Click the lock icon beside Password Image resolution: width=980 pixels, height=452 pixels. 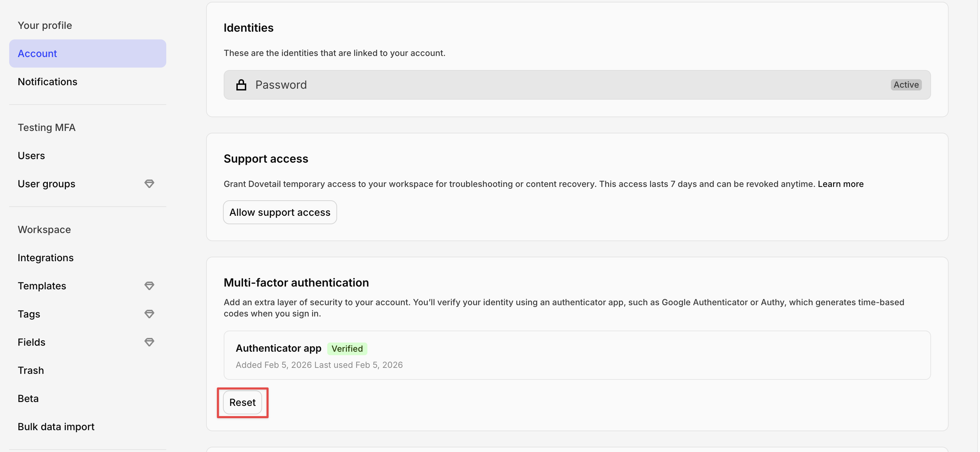coord(241,84)
